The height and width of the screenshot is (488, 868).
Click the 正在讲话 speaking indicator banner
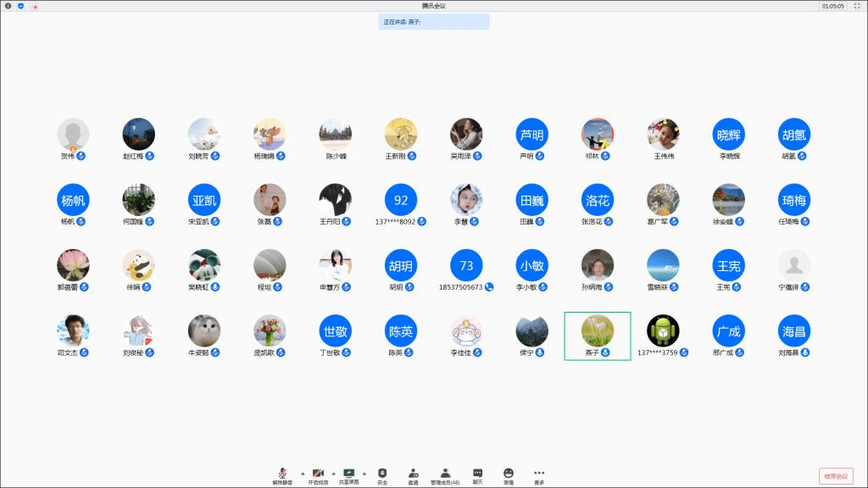[433, 22]
